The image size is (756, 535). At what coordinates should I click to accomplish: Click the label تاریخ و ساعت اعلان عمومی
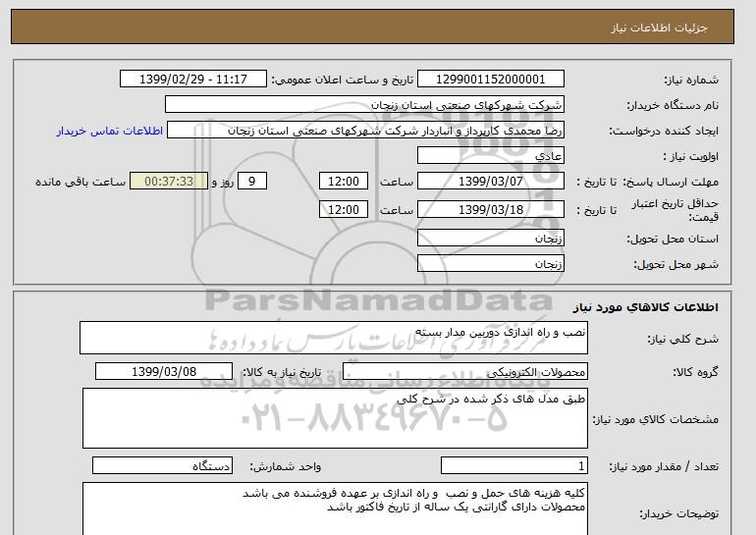(343, 80)
